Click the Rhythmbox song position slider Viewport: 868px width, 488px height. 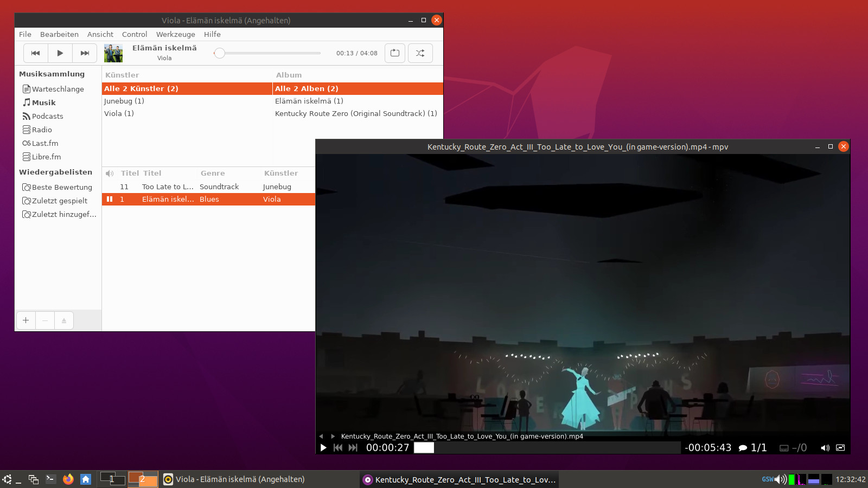[x=267, y=53]
